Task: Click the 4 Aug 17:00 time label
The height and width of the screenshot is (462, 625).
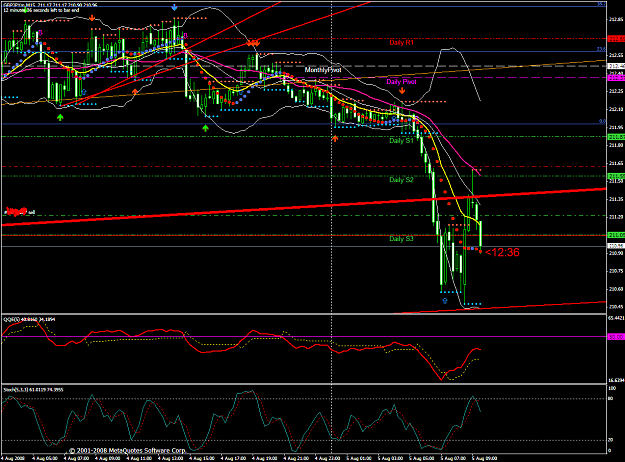Action: click(233, 458)
